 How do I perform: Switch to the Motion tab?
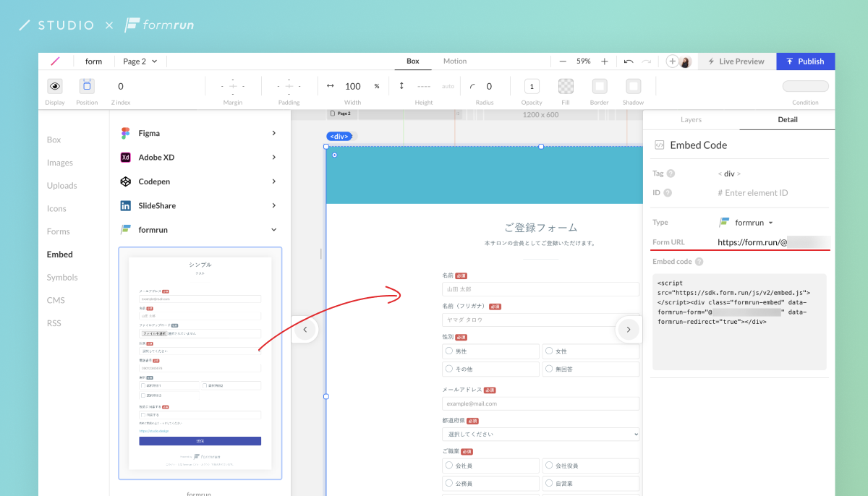pos(455,61)
